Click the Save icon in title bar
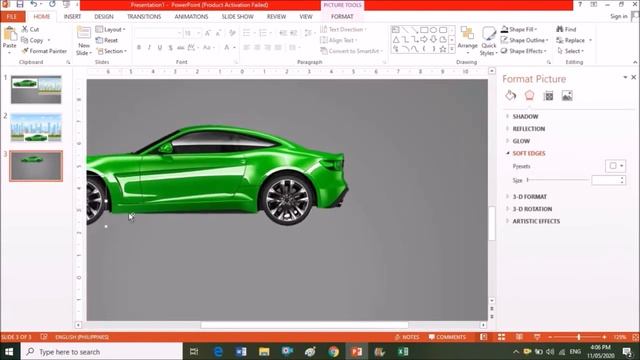Viewport: 640px width, 360px height. coord(19,4)
